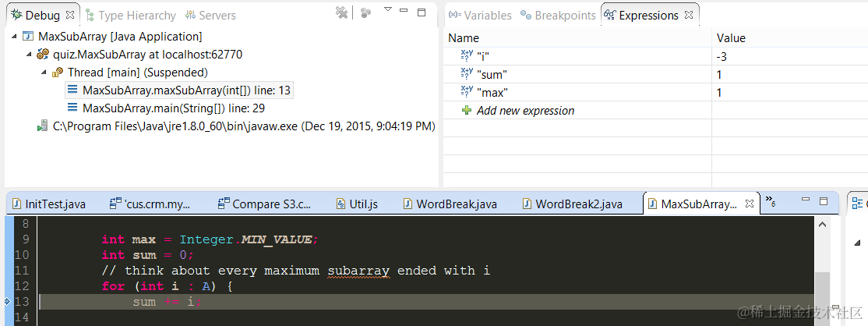Click the value cell of "sum" expression

pyautogui.click(x=789, y=74)
